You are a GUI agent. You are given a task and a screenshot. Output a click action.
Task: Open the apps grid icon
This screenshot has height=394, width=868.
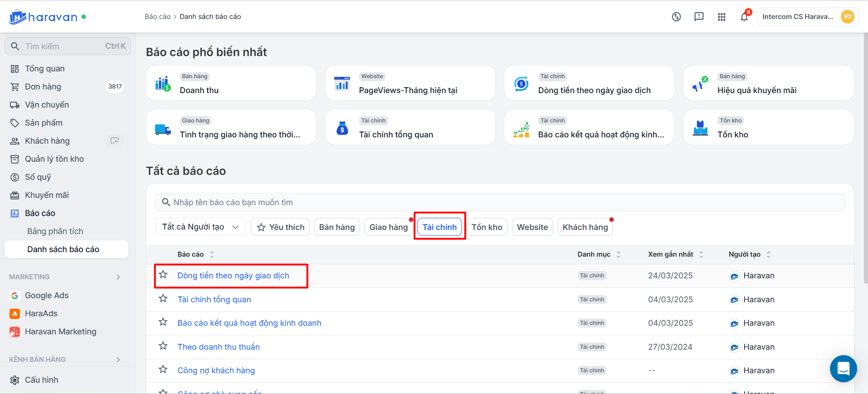click(x=721, y=17)
